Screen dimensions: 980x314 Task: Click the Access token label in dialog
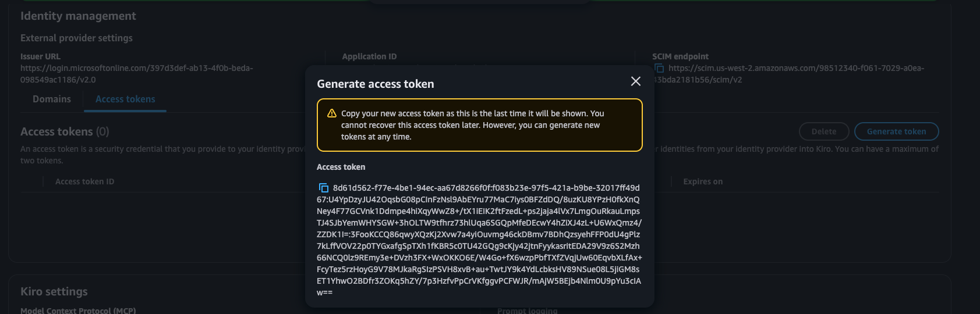(341, 167)
